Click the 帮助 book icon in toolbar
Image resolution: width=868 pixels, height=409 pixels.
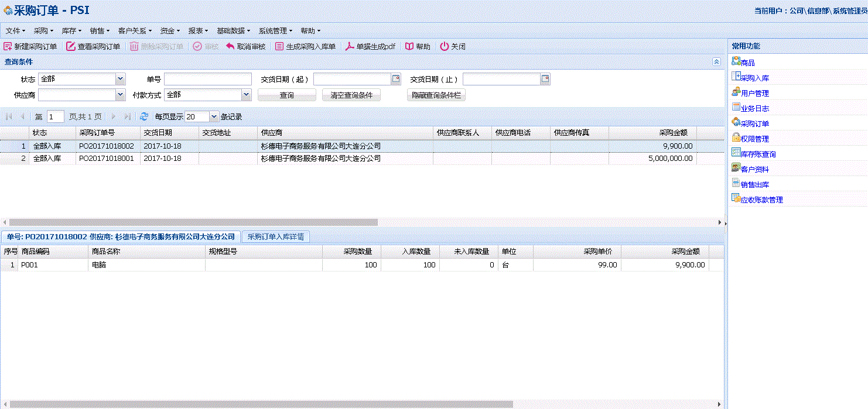click(409, 47)
